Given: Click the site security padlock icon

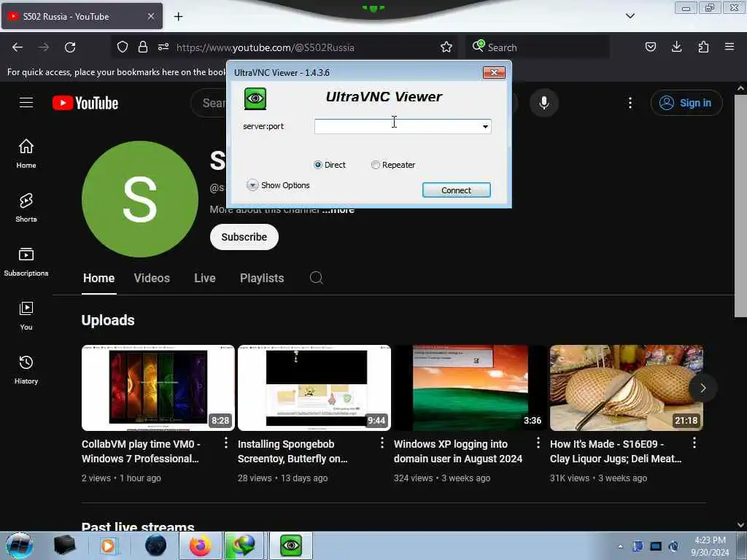Looking at the screenshot, I should pyautogui.click(x=142, y=47).
